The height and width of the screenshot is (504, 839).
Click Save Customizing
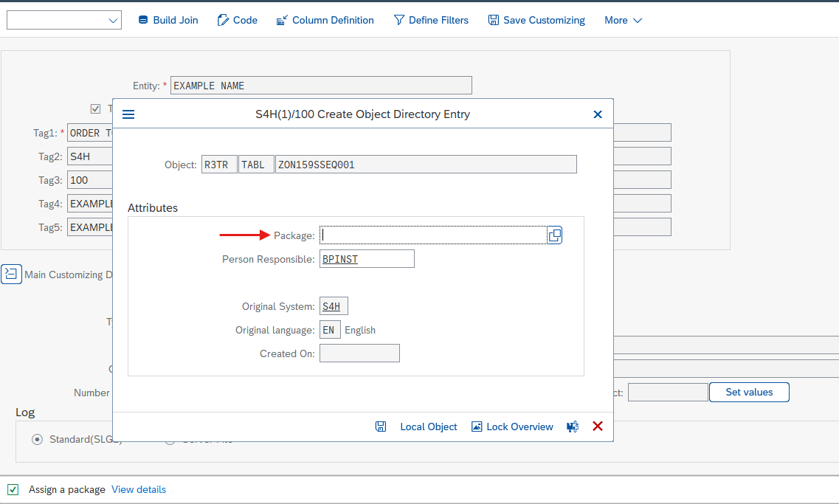coord(536,21)
